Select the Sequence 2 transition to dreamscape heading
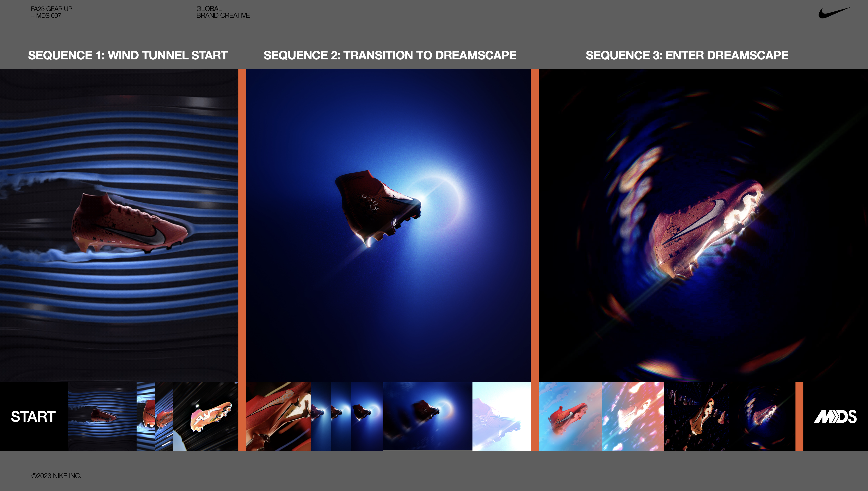The image size is (868, 491). coord(390,55)
